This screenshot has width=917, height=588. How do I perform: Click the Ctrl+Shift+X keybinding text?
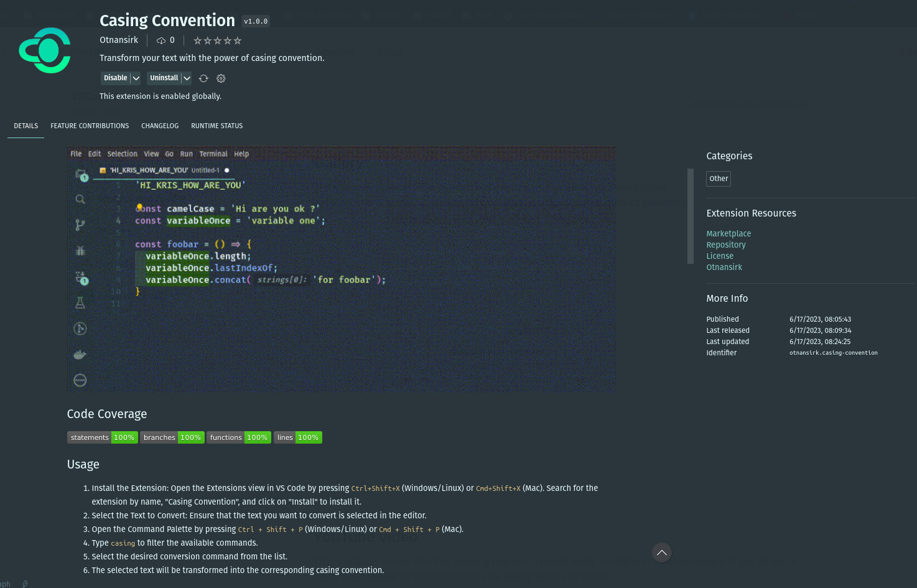pos(376,488)
